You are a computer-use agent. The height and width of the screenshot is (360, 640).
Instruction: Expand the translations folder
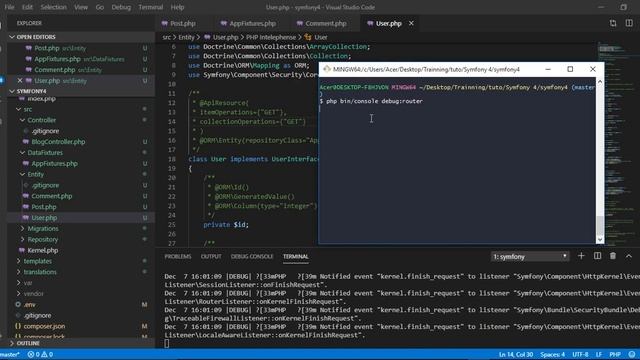click(x=18, y=272)
